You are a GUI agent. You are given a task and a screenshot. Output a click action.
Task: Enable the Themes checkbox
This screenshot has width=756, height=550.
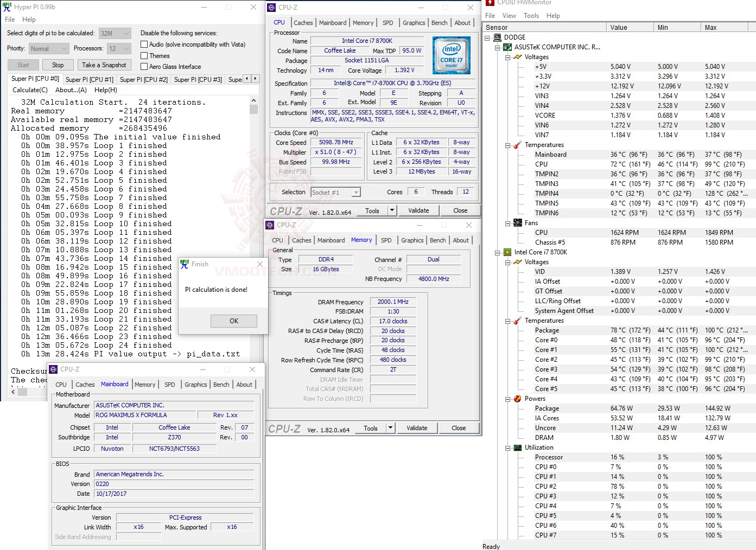click(144, 55)
